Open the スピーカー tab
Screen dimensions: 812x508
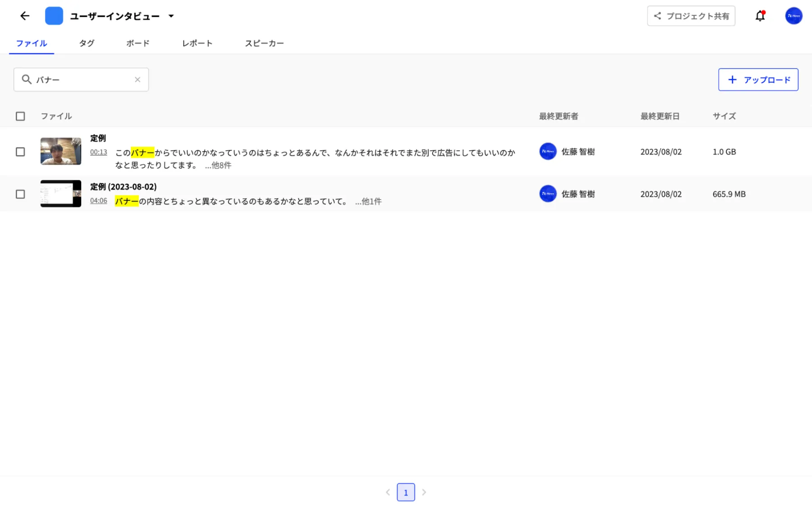click(x=264, y=43)
